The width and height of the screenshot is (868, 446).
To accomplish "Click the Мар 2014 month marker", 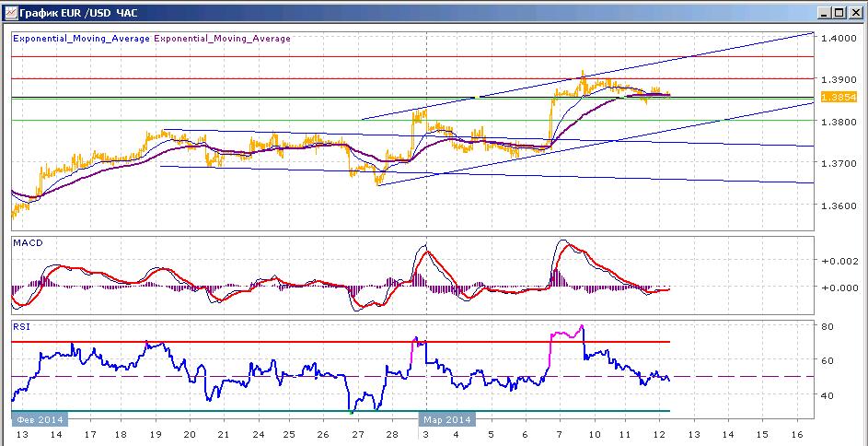I will click(x=446, y=419).
